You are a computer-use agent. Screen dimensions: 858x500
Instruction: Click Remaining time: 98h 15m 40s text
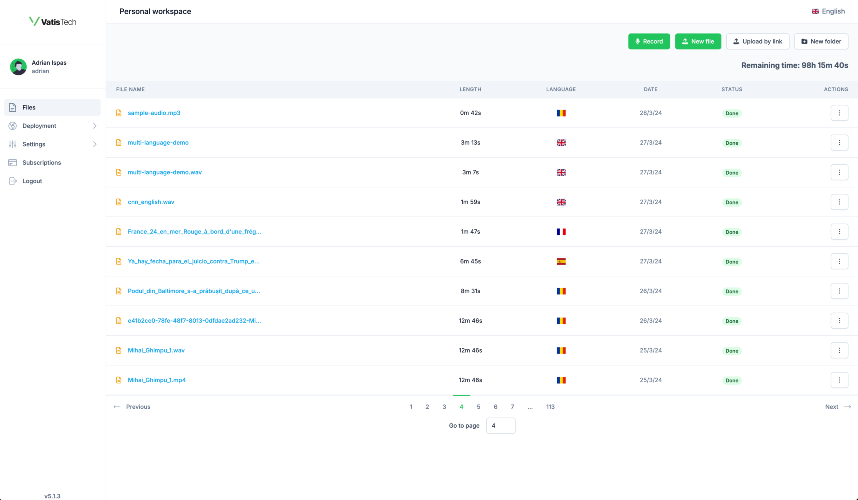pos(795,65)
